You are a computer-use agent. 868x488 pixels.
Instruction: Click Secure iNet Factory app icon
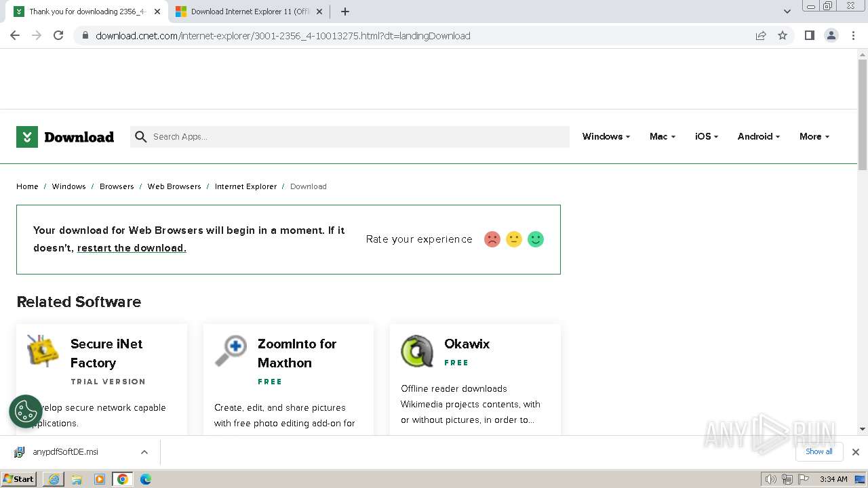pos(43,351)
